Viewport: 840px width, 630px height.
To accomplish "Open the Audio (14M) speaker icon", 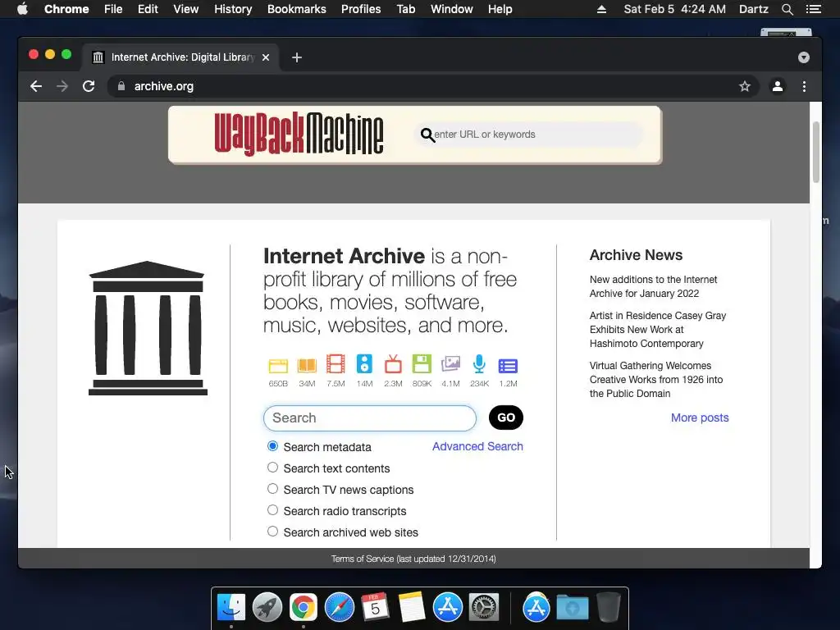I will click(364, 363).
